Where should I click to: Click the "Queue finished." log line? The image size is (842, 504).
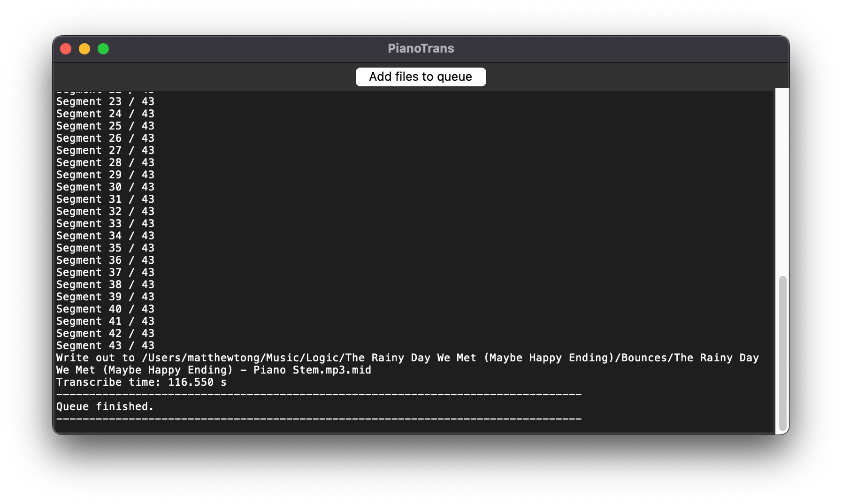click(105, 407)
